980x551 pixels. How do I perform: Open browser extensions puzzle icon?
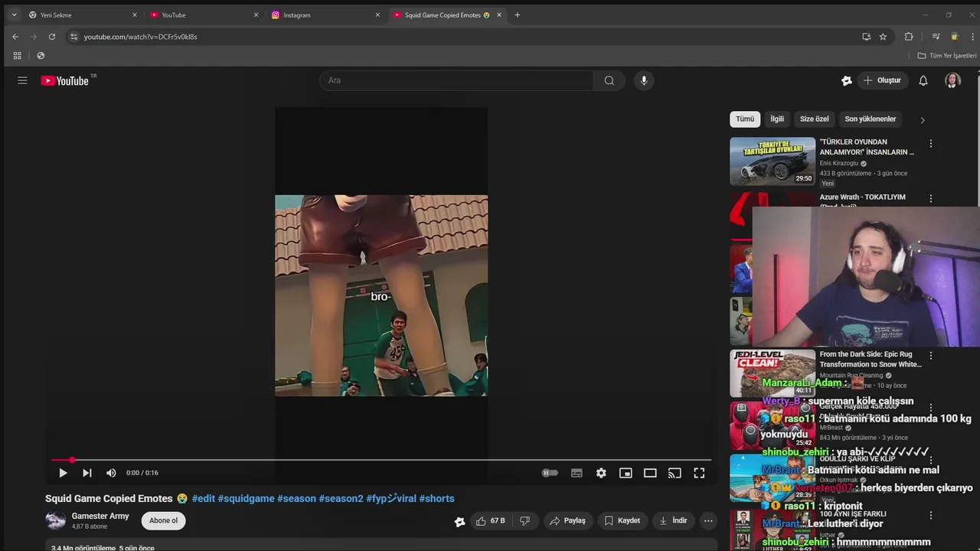(x=909, y=37)
